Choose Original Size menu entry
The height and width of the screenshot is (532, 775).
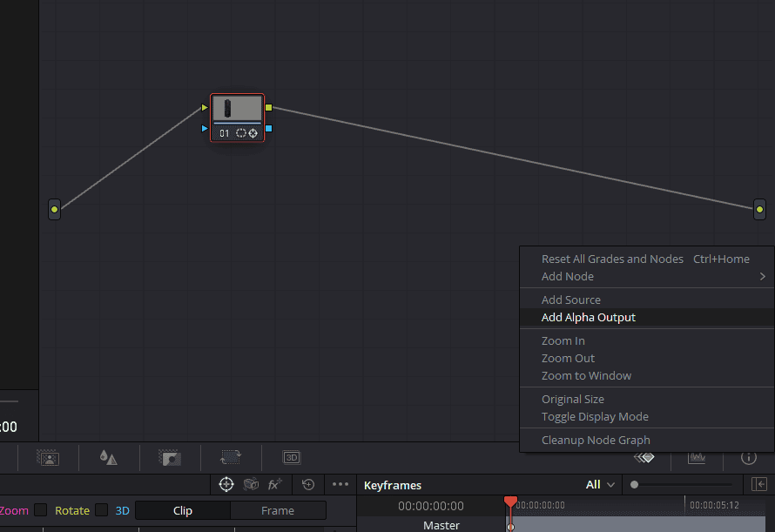tap(645, 399)
